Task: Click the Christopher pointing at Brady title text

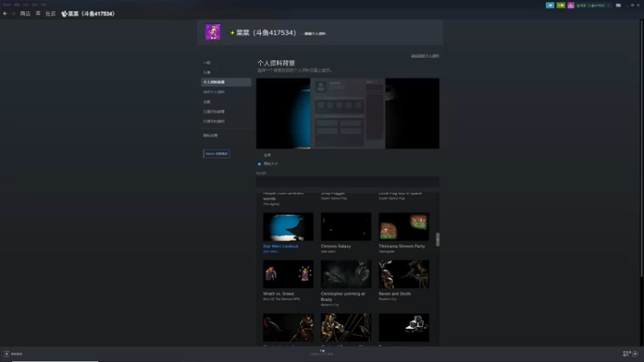Action: click(x=343, y=297)
